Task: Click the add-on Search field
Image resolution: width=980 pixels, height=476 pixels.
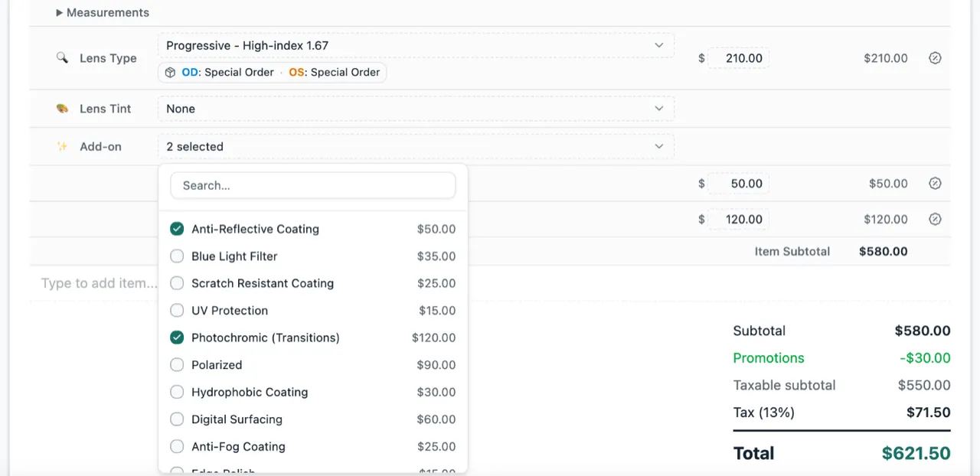Action: coord(313,185)
